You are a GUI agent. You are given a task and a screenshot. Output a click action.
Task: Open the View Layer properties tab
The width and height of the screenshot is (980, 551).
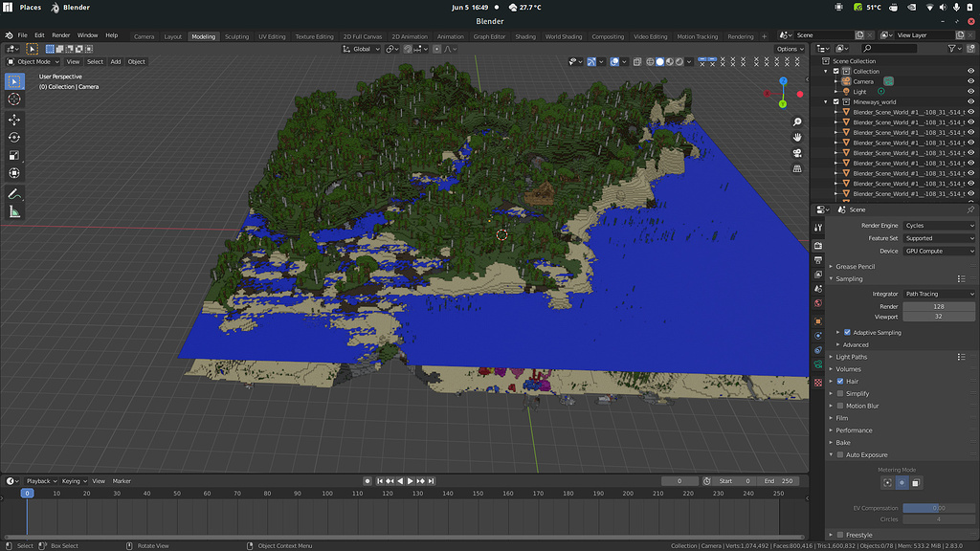[818, 275]
